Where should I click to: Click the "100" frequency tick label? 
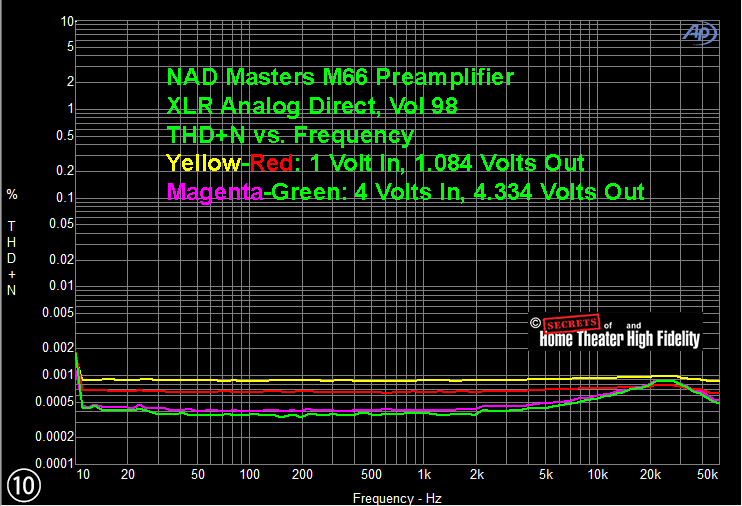click(249, 475)
